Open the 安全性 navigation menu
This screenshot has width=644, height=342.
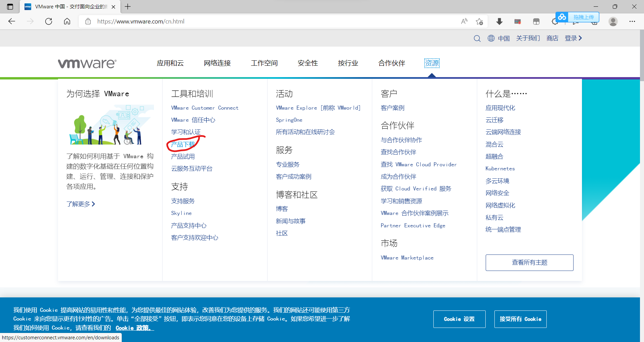point(308,63)
